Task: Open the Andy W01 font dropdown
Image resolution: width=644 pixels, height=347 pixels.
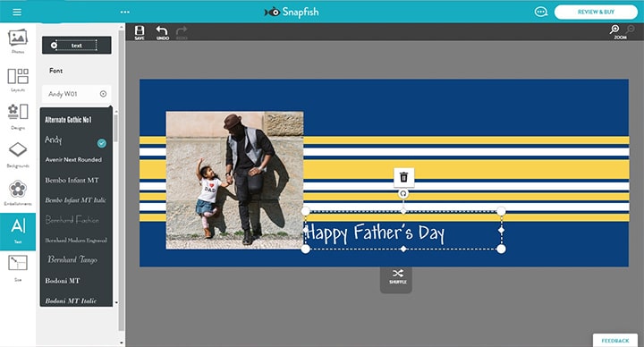Action: (x=76, y=94)
